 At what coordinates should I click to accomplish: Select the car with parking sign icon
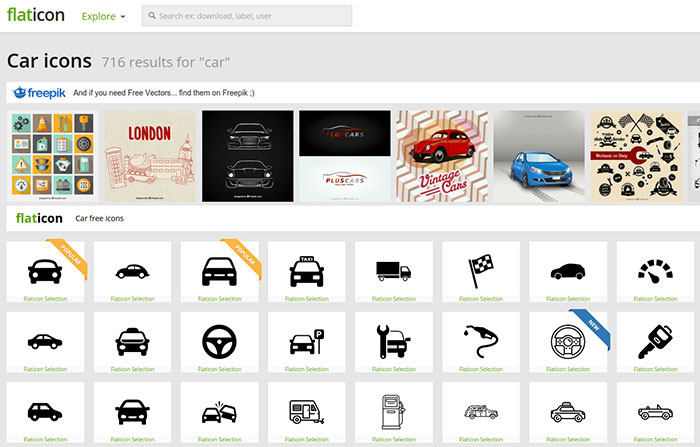click(307, 342)
